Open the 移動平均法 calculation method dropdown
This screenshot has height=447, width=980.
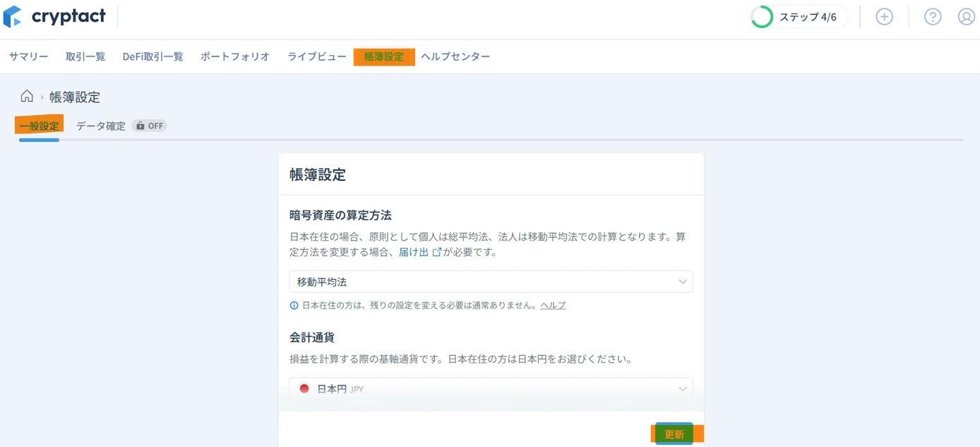(491, 282)
